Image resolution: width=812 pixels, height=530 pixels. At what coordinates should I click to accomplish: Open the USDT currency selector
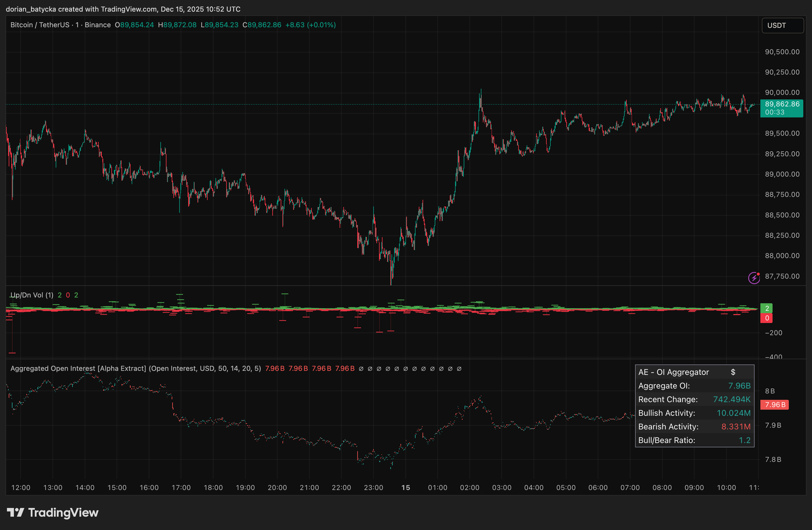(782, 26)
